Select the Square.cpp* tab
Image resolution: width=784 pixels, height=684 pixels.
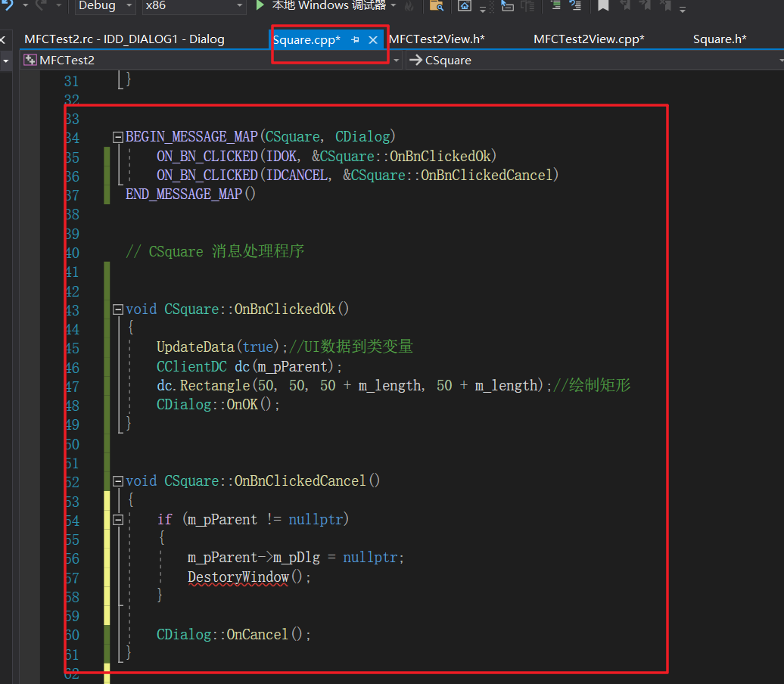click(x=306, y=39)
